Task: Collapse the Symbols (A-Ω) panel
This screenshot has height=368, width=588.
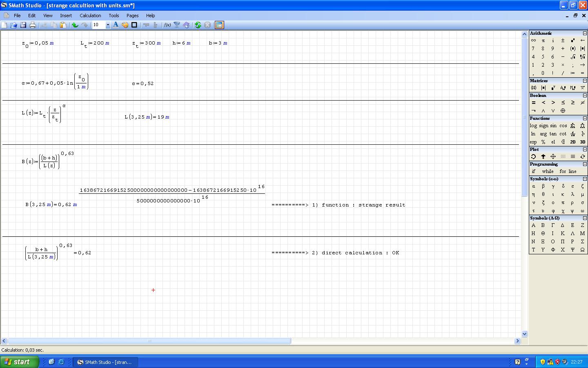Action: pos(585,218)
